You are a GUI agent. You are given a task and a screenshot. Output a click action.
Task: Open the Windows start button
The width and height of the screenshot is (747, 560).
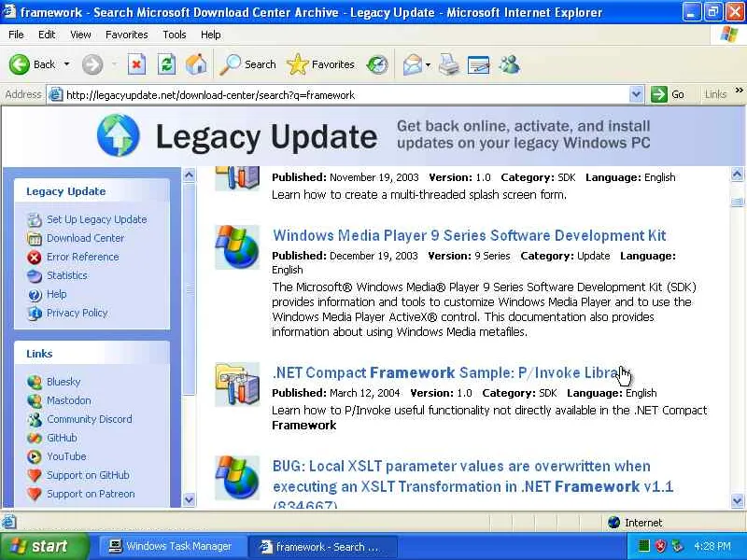(44, 546)
